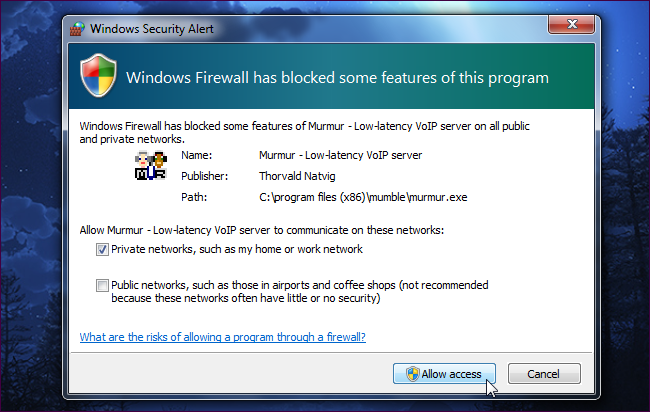The image size is (650, 412).
Task: Click the Murmur program icon
Action: [x=150, y=166]
